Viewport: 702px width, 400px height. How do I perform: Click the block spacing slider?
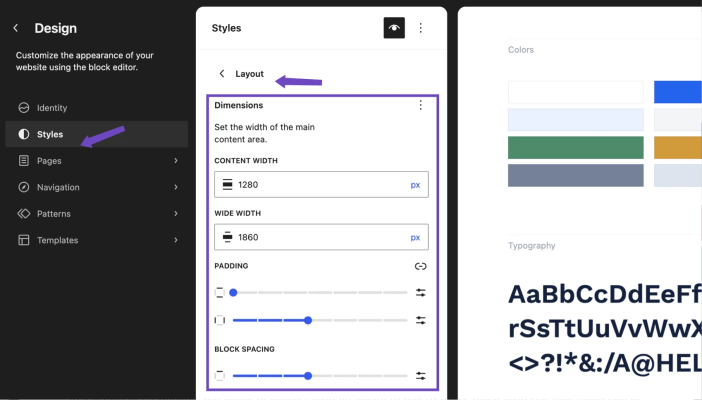[320, 376]
